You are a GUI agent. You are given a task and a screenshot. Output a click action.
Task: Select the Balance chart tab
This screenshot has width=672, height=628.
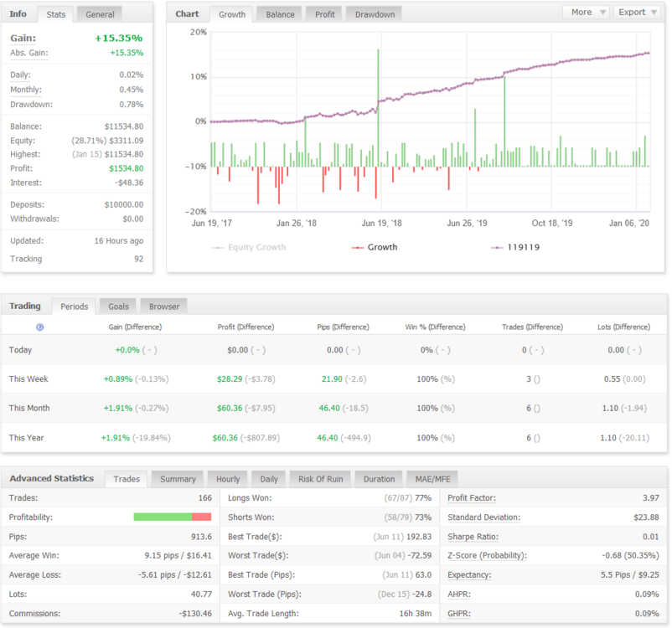coord(280,14)
